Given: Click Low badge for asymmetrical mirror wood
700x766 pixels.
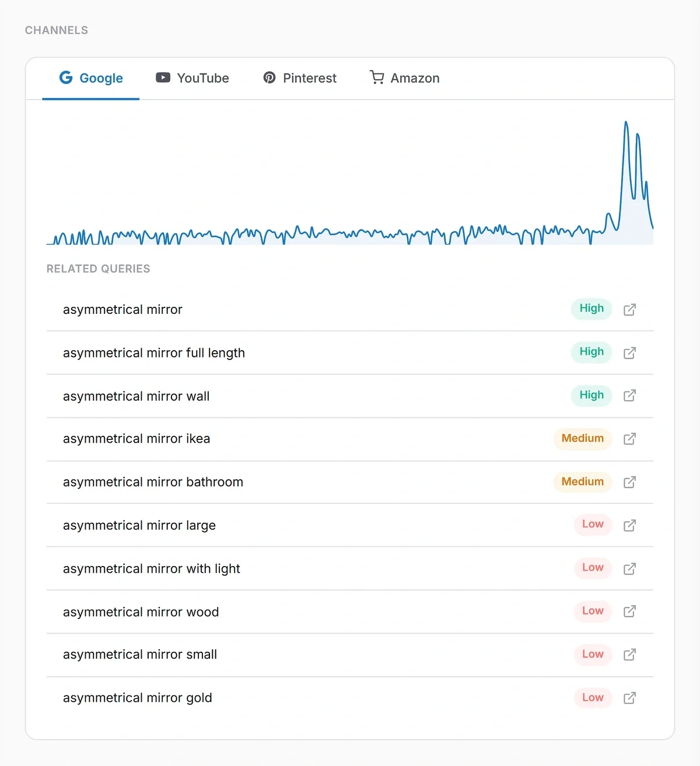Looking at the screenshot, I should pos(593,611).
